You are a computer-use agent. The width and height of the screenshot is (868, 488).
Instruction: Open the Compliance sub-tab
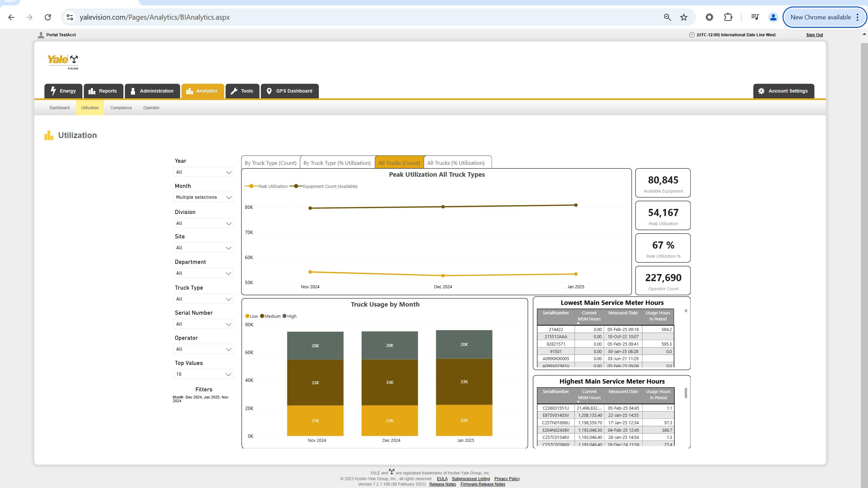pyautogui.click(x=121, y=108)
